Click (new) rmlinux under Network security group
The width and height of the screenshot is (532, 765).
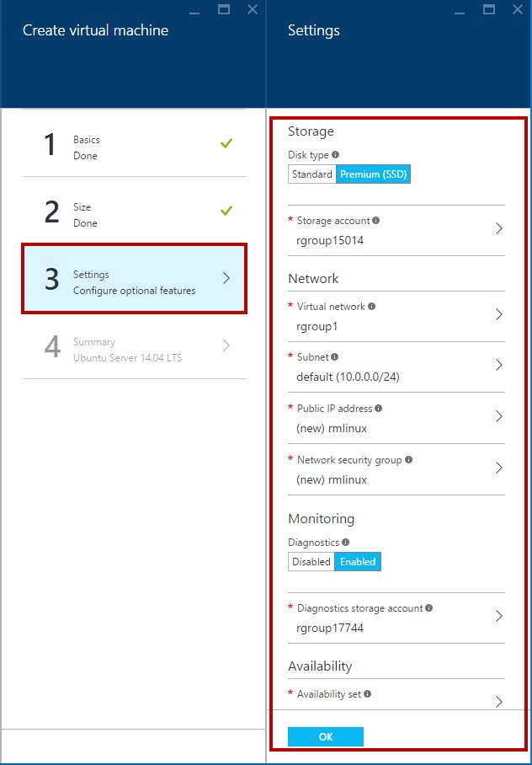(x=332, y=479)
